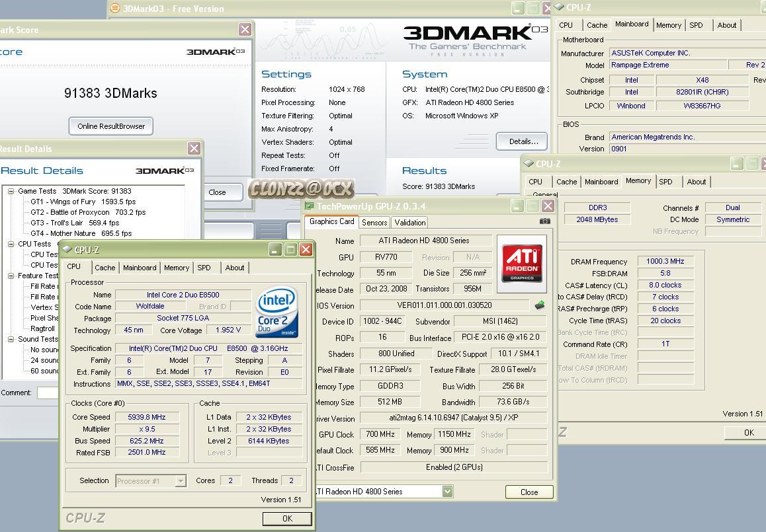This screenshot has height=532, width=766.
Task: Open the About tab in front CPU-Z
Action: [x=234, y=268]
